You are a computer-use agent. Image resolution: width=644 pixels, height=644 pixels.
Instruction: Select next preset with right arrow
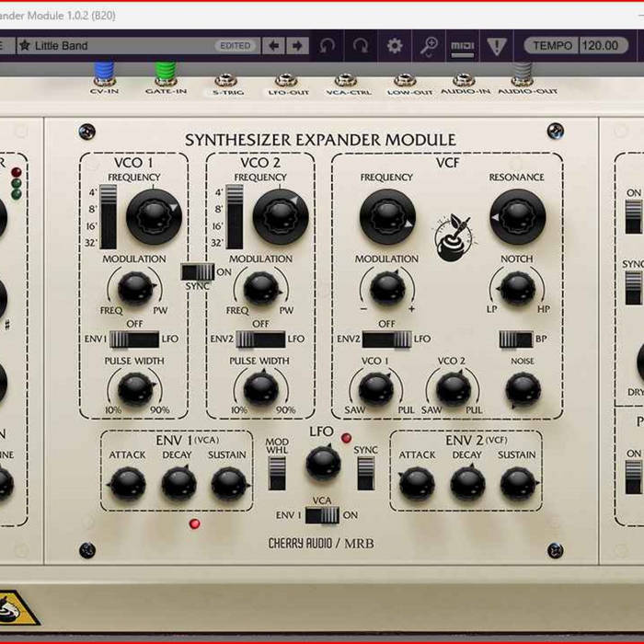pyautogui.click(x=296, y=45)
